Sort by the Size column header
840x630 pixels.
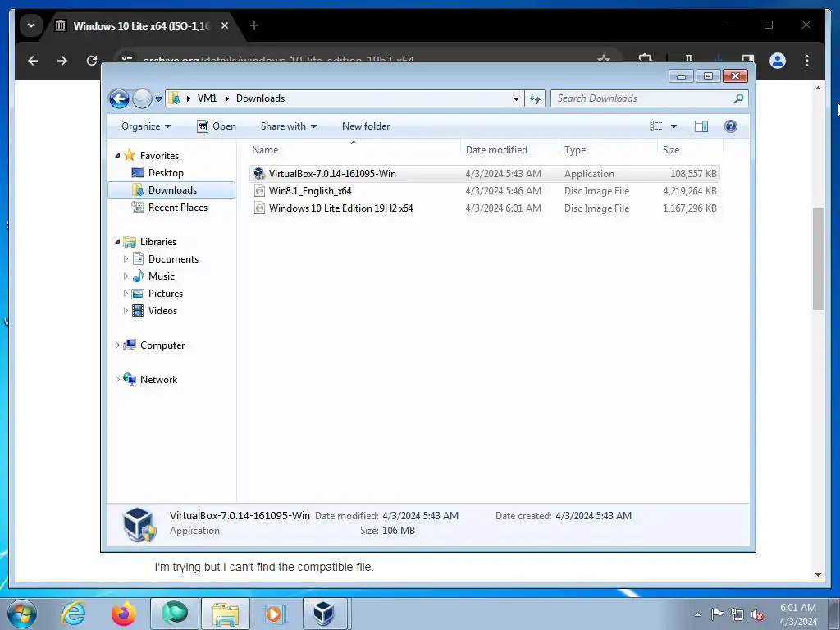coord(690,151)
